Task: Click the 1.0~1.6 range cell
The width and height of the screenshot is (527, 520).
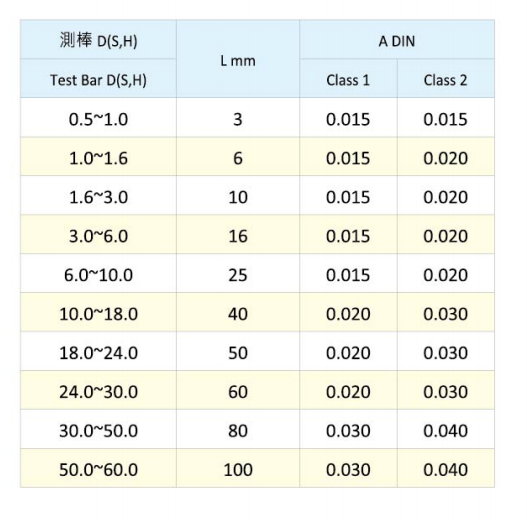Action: pyautogui.click(x=98, y=157)
